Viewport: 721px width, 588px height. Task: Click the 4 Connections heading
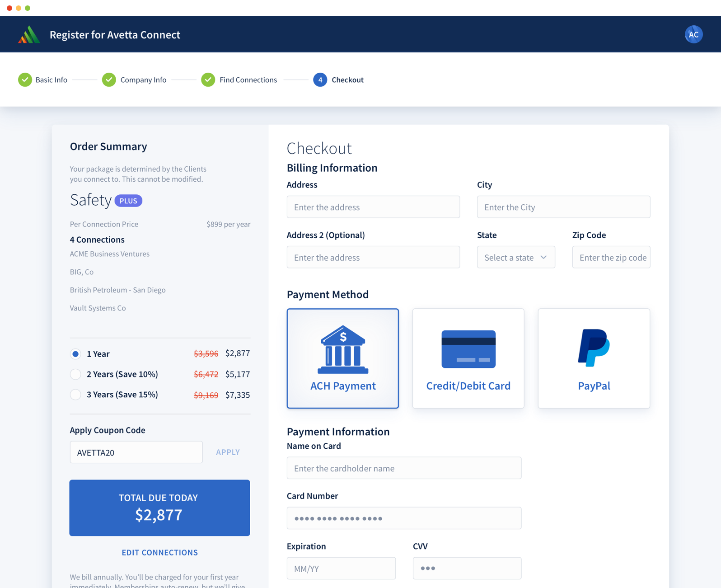coord(97,240)
